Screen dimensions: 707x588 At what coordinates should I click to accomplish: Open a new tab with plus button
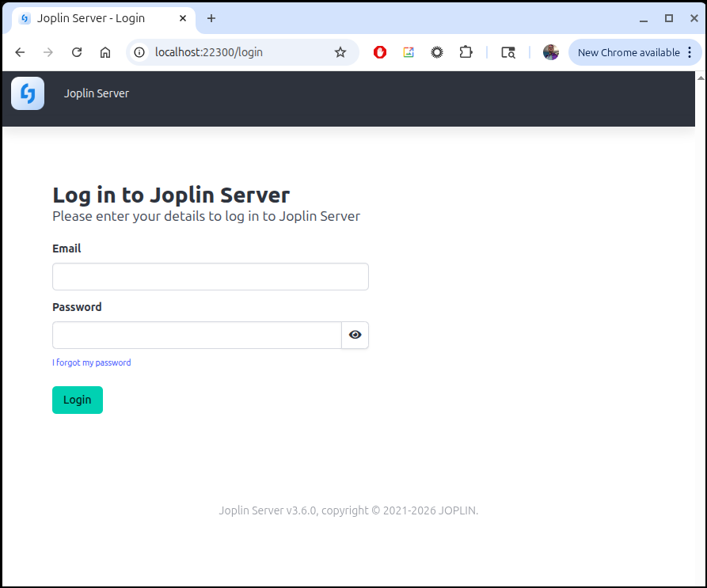tap(211, 18)
